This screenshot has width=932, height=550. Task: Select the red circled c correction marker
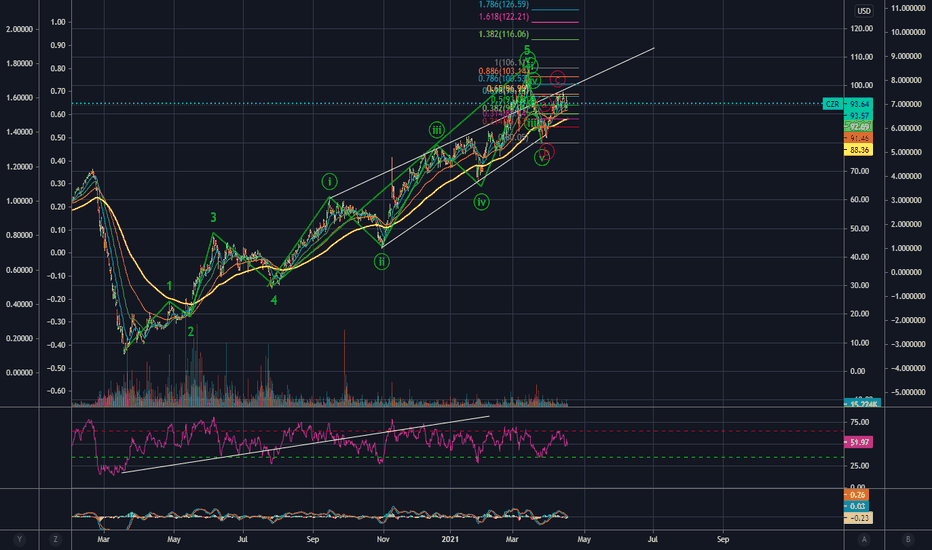click(x=557, y=78)
